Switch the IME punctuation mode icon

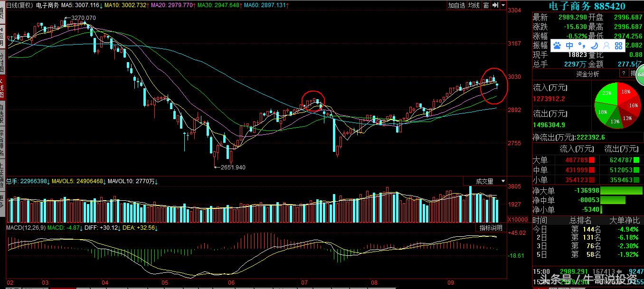(x=582, y=46)
